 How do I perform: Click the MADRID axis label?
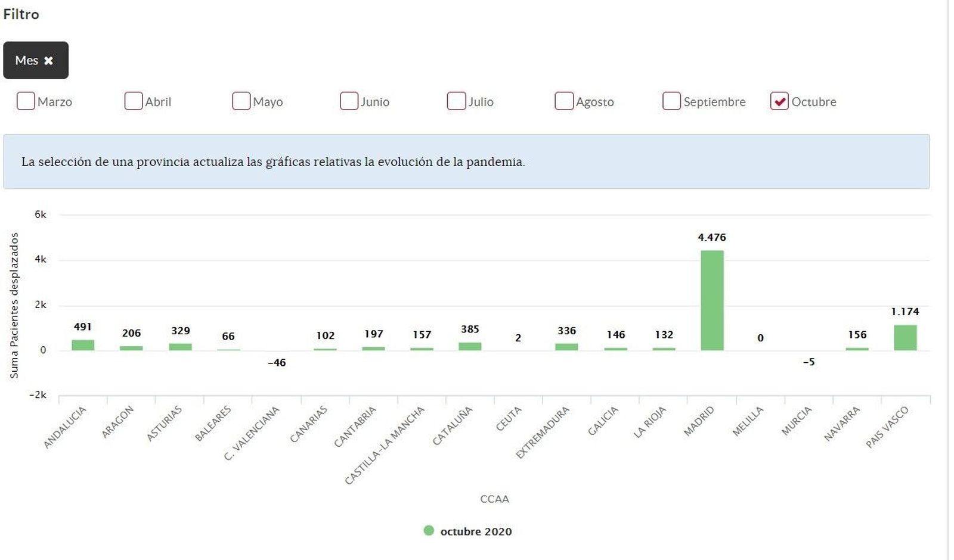click(699, 421)
